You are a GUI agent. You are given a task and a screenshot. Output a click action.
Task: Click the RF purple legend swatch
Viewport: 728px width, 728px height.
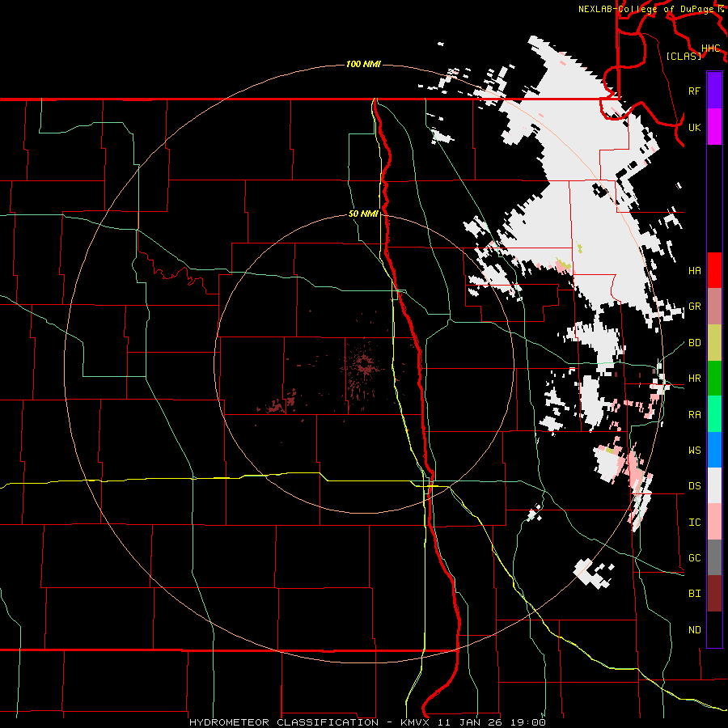coord(714,91)
